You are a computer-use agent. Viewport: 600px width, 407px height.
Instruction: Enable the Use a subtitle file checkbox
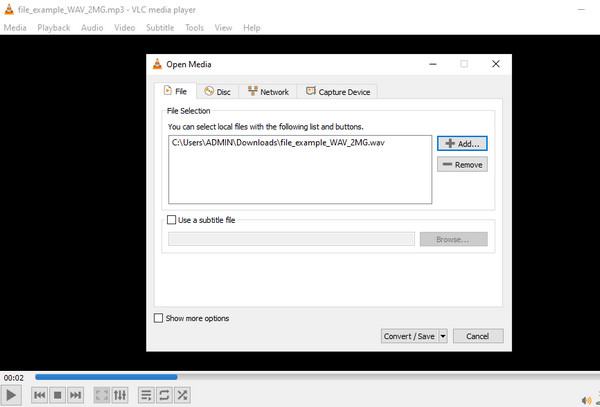pyautogui.click(x=172, y=220)
